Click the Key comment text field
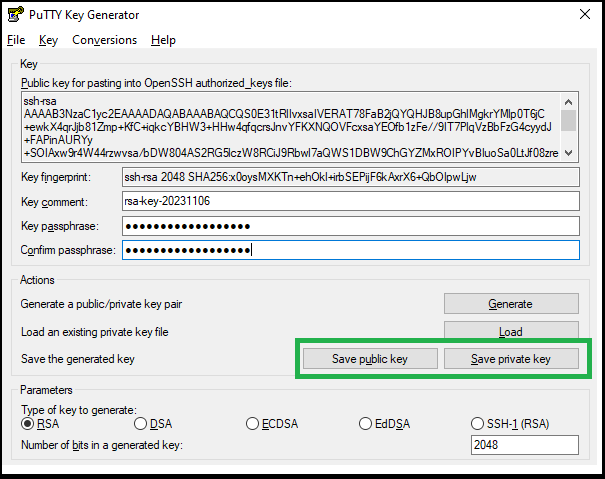This screenshot has width=605, height=479. point(350,201)
